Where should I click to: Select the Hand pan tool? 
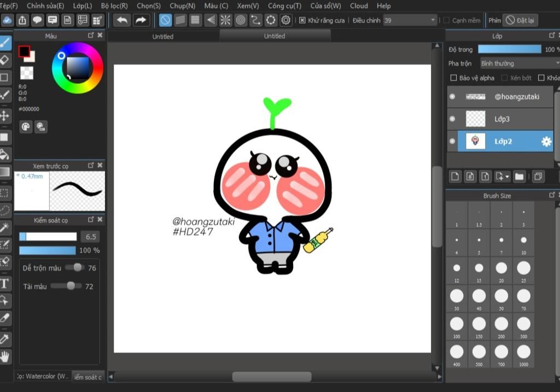(5, 356)
